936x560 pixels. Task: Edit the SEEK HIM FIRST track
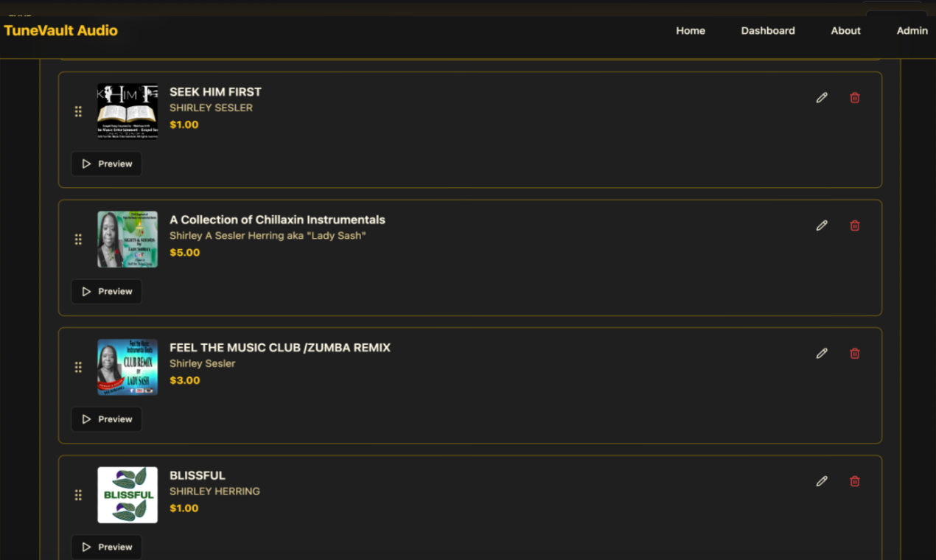(x=822, y=97)
